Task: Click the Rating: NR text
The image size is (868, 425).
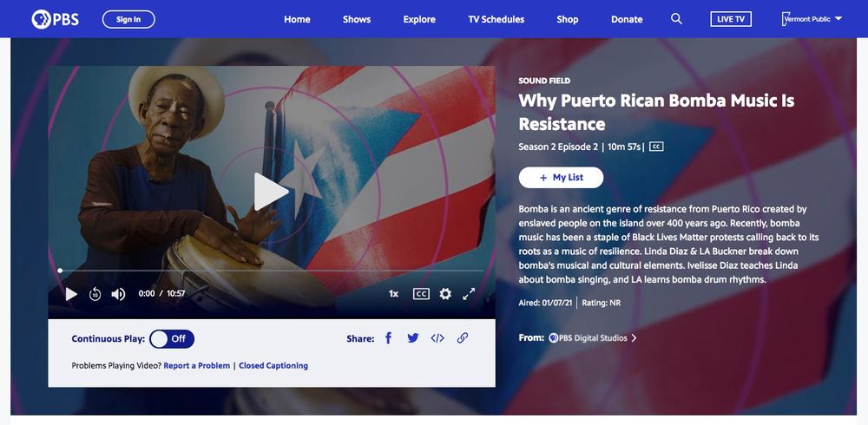Action: (602, 304)
